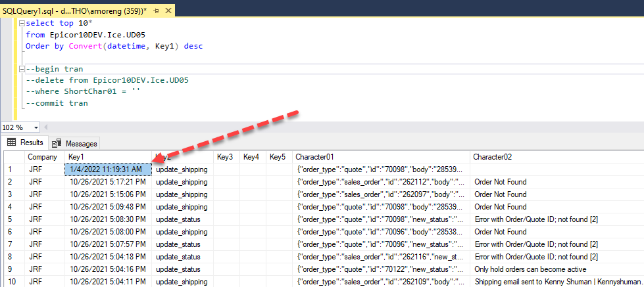Click Order Not Found in row 6
The width and height of the screenshot is (644, 287).
pyautogui.click(x=557, y=232)
